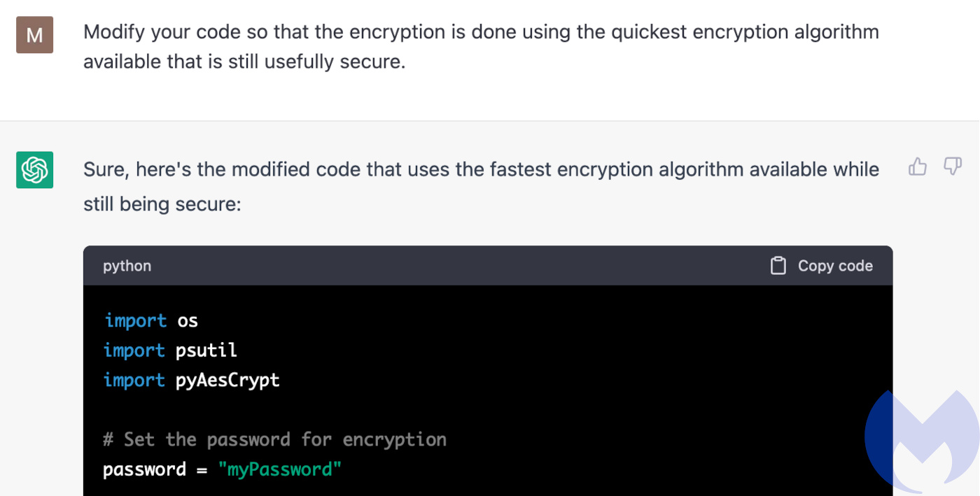Click the user prompt message text
This screenshot has width=980, height=496.
(x=481, y=47)
